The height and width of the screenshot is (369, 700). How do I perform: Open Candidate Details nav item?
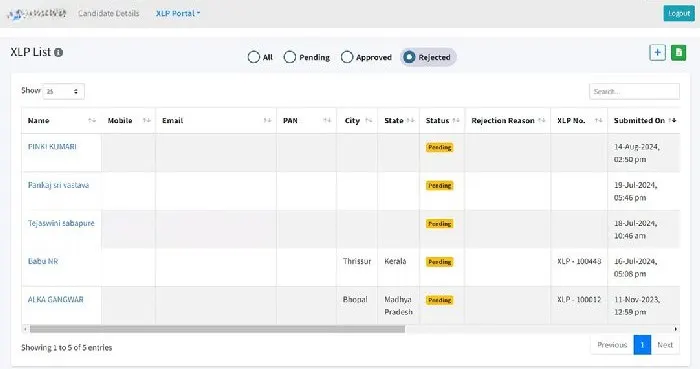108,13
